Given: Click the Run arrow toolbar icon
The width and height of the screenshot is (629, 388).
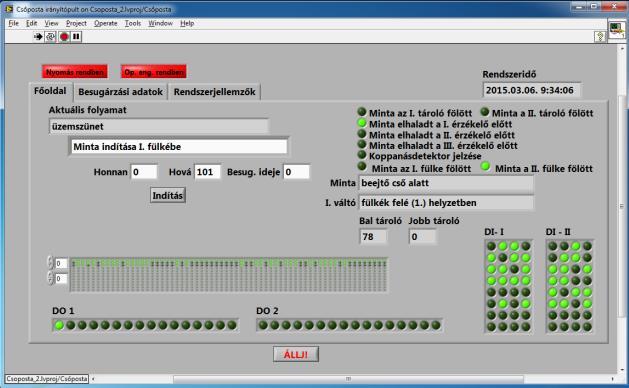Looking at the screenshot, I should pos(38,37).
